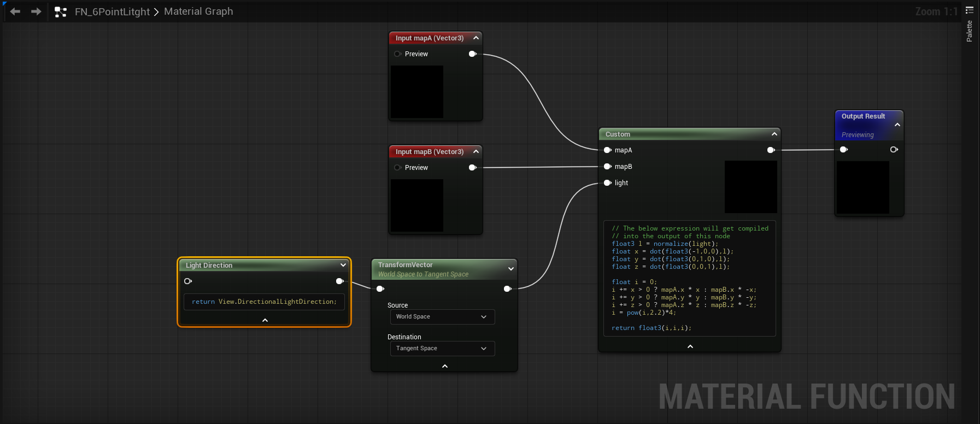Click Light Direction node output pin
The height and width of the screenshot is (424, 980).
pos(340,281)
